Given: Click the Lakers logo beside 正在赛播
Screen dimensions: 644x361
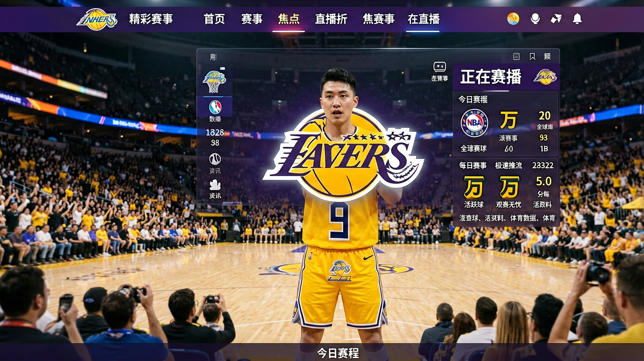Looking at the screenshot, I should (x=545, y=77).
